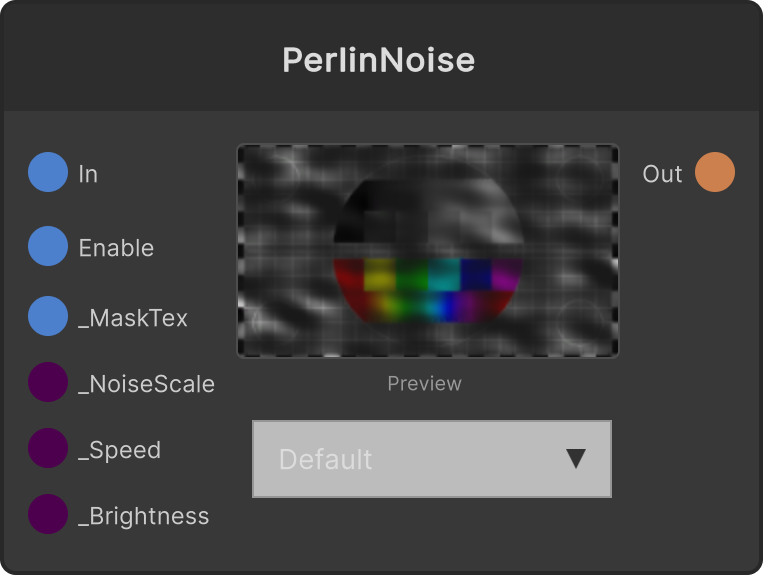Click the _Brightness purple port

(48, 514)
